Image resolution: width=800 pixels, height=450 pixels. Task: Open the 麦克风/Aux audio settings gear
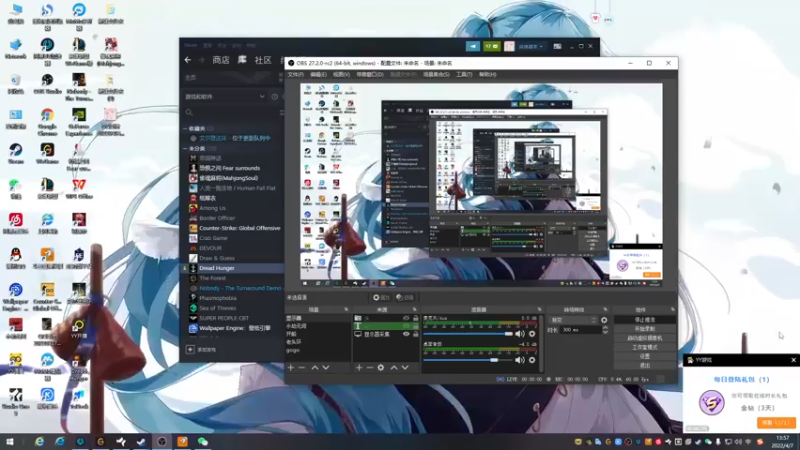[x=532, y=334]
